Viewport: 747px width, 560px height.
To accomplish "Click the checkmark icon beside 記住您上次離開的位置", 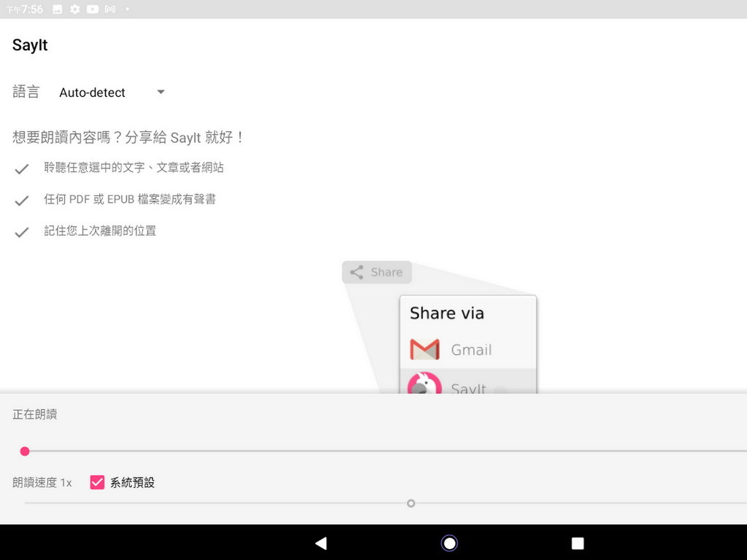I will [21, 233].
